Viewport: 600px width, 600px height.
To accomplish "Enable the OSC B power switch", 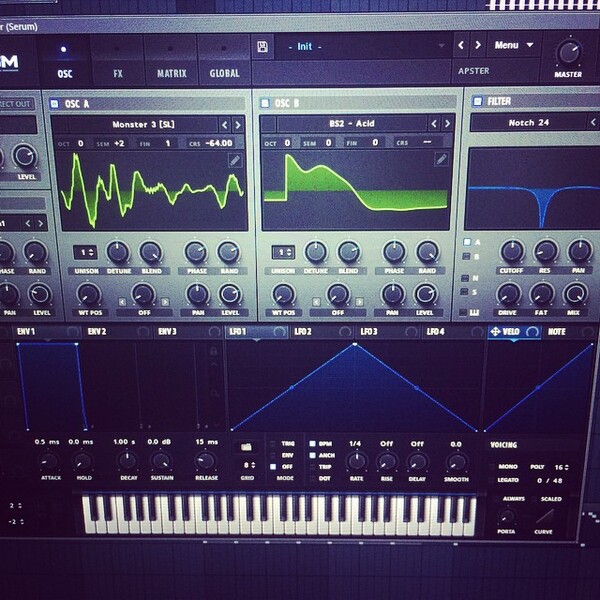I will (x=264, y=103).
